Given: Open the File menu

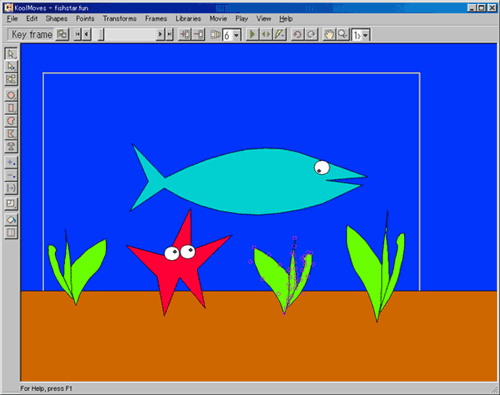Looking at the screenshot, I should pos(12,19).
